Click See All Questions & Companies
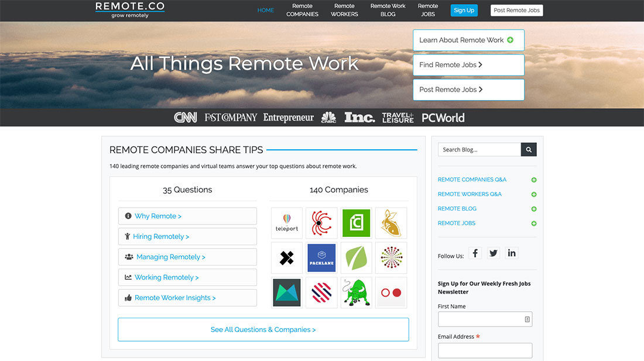This screenshot has width=644, height=361. 263,329
